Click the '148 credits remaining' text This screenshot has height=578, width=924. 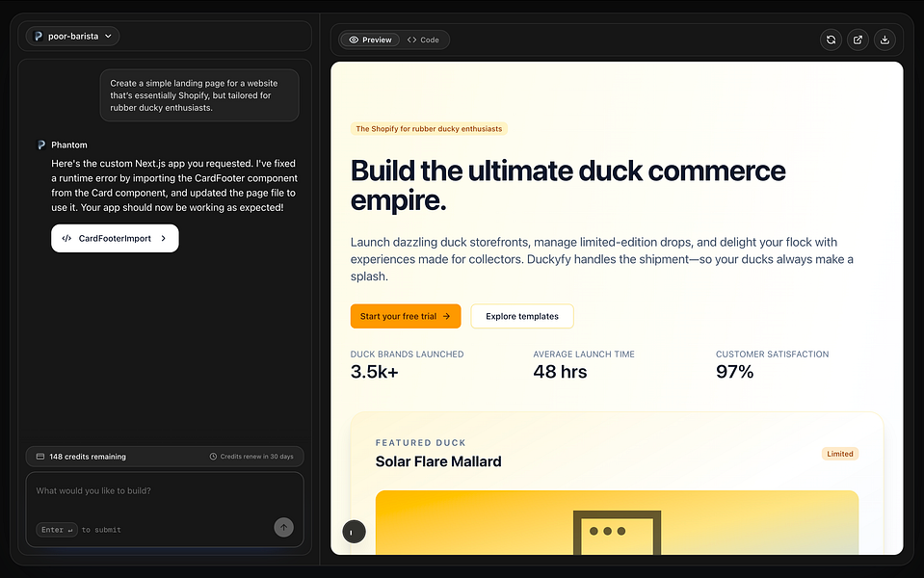88,457
